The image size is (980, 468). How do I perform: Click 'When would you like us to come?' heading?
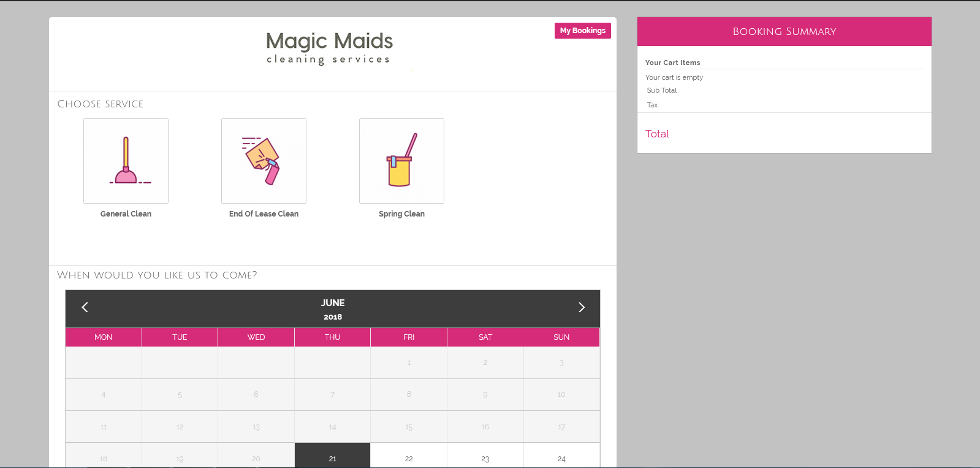(x=157, y=275)
